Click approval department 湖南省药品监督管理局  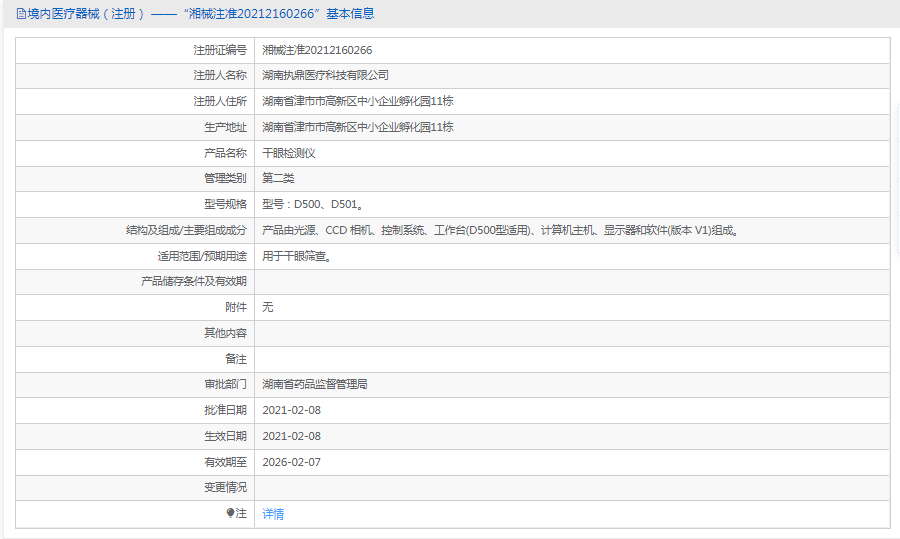point(315,384)
